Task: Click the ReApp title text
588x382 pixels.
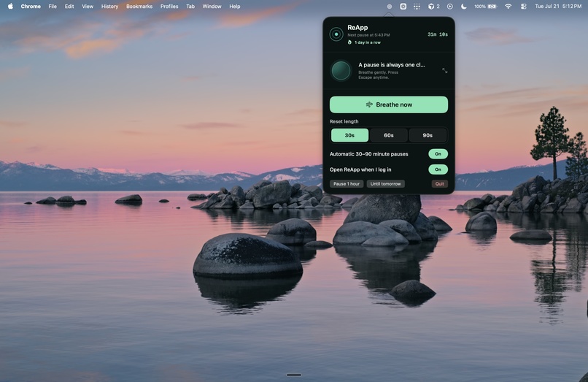Action: coord(357,28)
